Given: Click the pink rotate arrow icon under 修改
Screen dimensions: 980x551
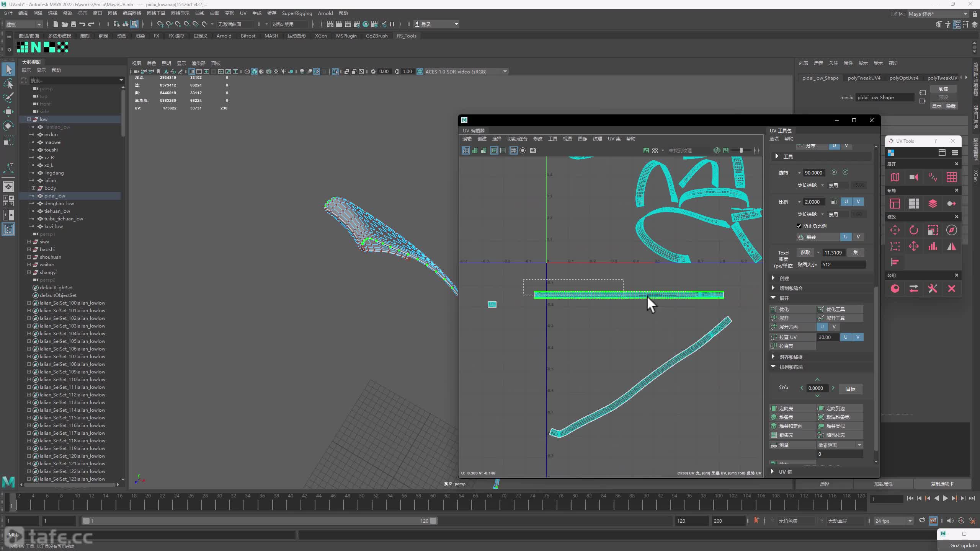Looking at the screenshot, I should [x=914, y=230].
